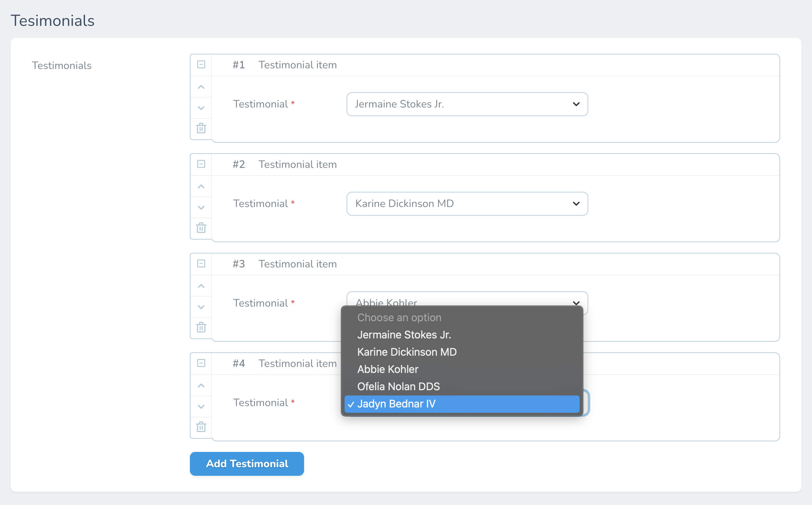Collapse testimonial item #3
The height and width of the screenshot is (505, 812).
pos(201,263)
